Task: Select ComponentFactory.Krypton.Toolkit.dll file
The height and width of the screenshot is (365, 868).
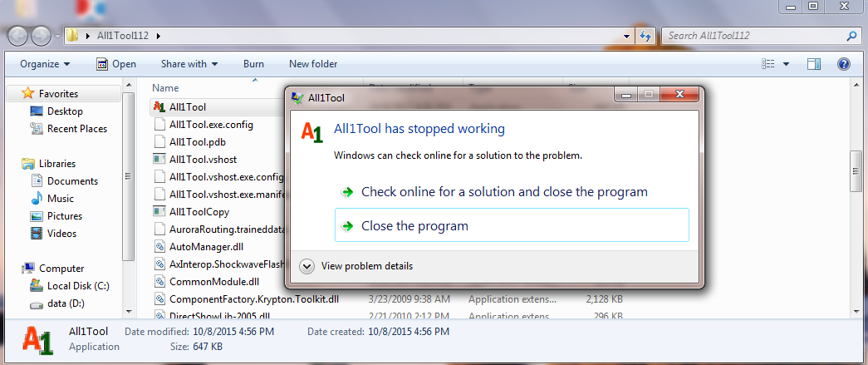Action: click(x=254, y=299)
